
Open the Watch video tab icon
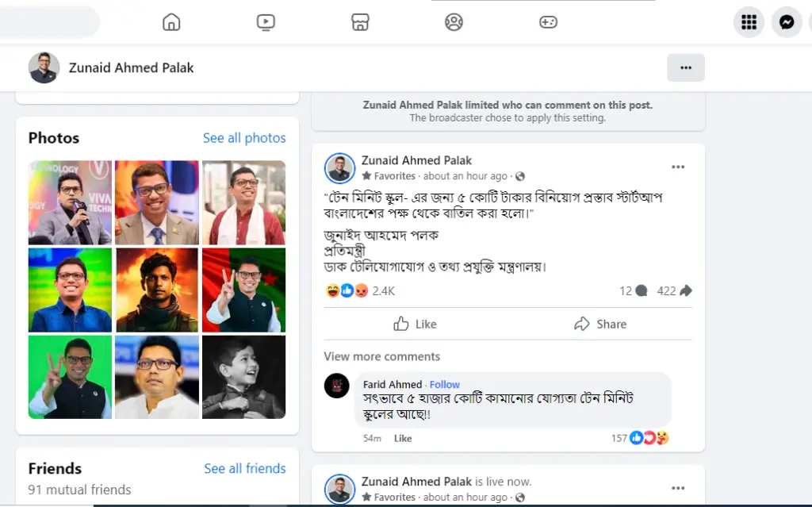[x=266, y=22]
